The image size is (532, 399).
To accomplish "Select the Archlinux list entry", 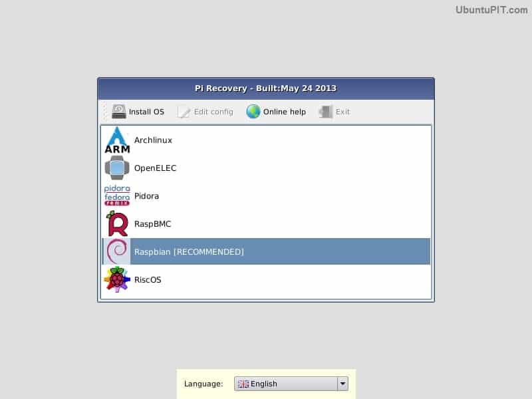I will click(x=266, y=140).
